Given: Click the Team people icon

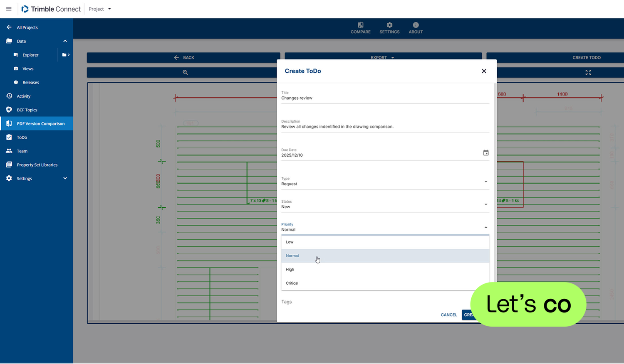Looking at the screenshot, I should tap(9, 151).
